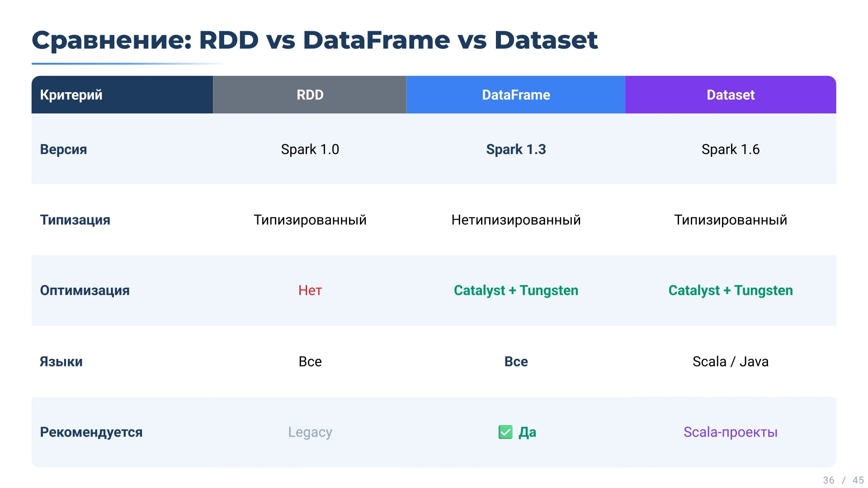The image size is (868, 488).
Task: Click Catalyst + Tungsten under Dataset
Action: click(730, 291)
